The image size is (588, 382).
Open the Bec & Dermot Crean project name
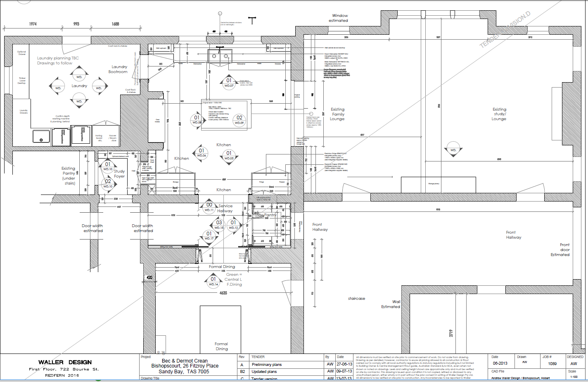click(x=184, y=361)
